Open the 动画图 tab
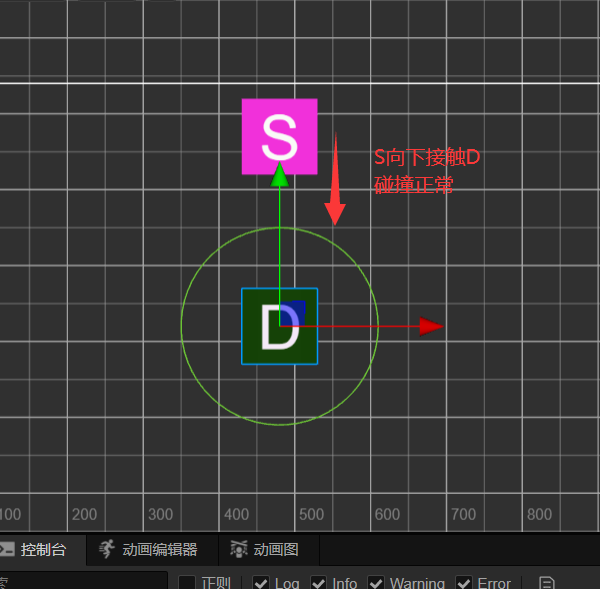The image size is (600, 589). (269, 550)
